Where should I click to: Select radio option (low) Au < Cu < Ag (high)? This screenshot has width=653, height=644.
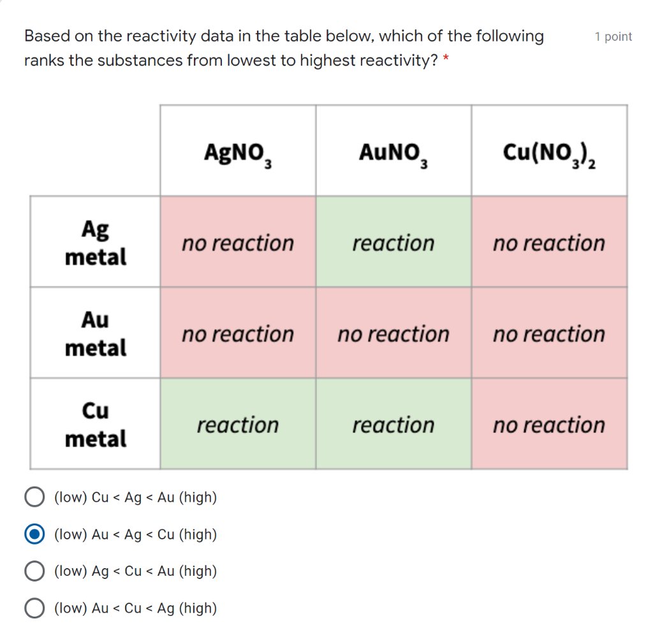click(x=34, y=608)
